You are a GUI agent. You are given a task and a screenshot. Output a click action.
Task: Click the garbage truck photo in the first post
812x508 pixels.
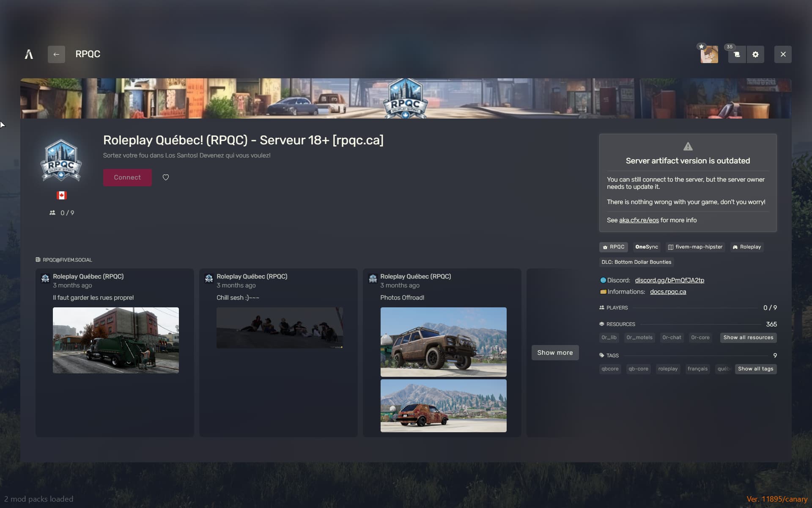click(115, 340)
